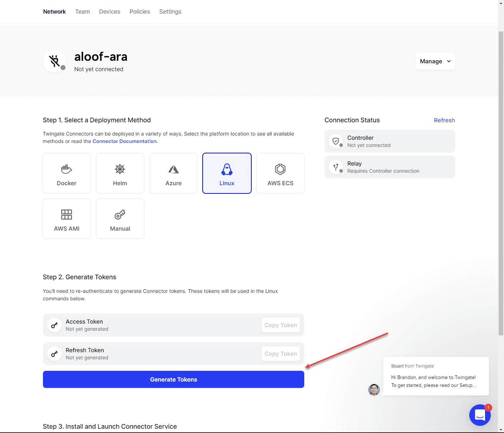Copy the Access Token
The image size is (504, 433).
click(281, 325)
